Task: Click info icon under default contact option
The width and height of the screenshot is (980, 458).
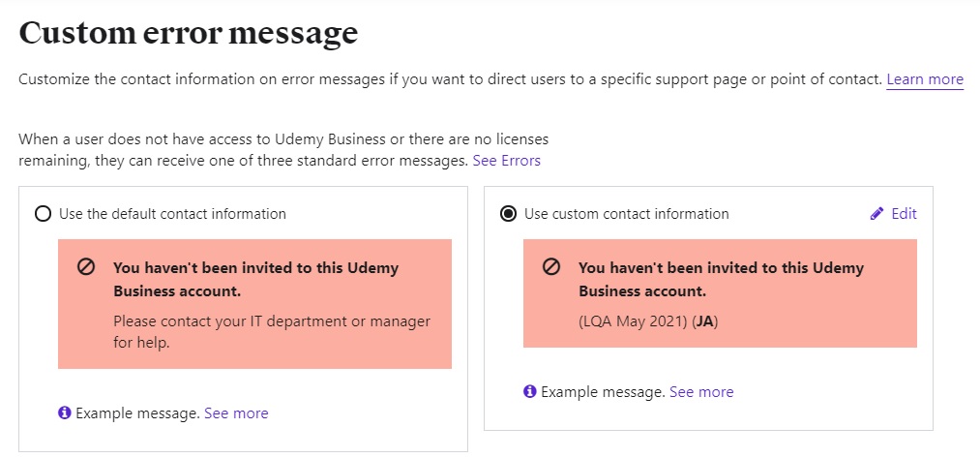Action: tap(65, 413)
